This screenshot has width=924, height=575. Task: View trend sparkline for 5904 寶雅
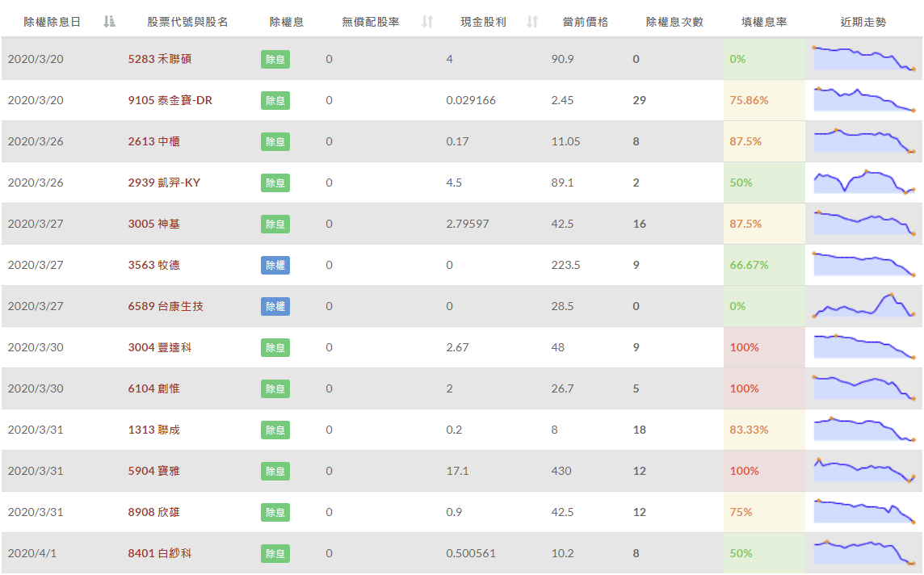click(864, 471)
